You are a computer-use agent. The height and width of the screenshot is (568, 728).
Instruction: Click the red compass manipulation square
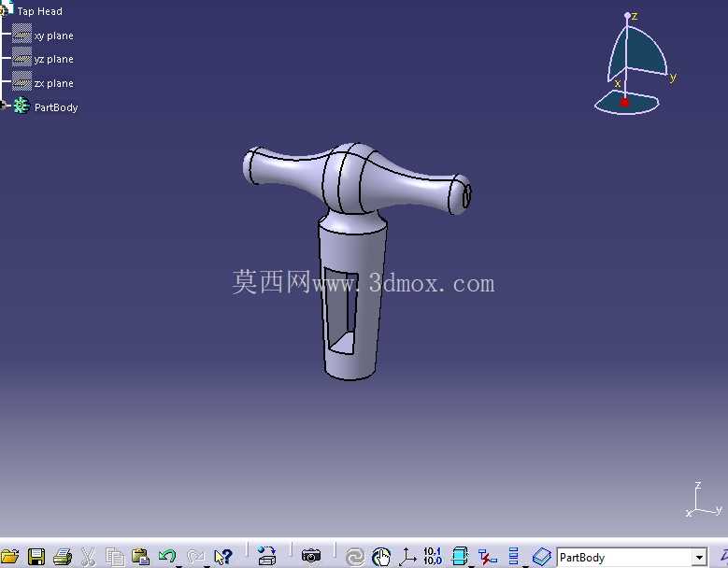point(624,102)
